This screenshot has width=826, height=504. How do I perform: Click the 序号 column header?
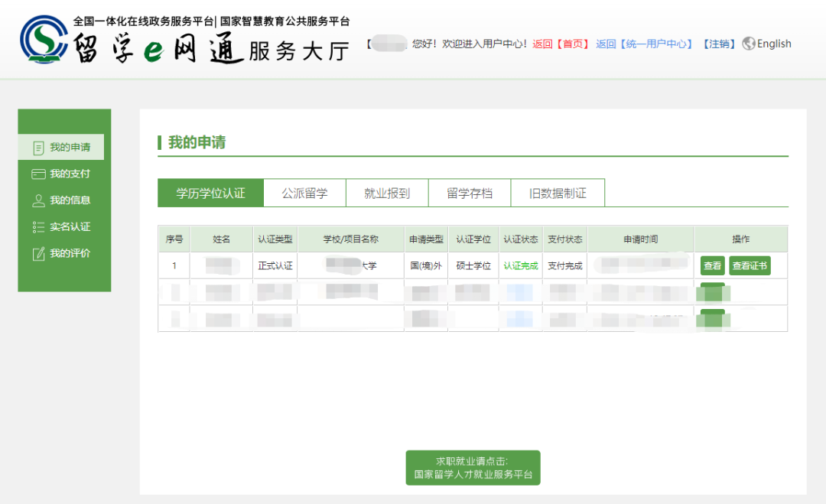coord(174,239)
